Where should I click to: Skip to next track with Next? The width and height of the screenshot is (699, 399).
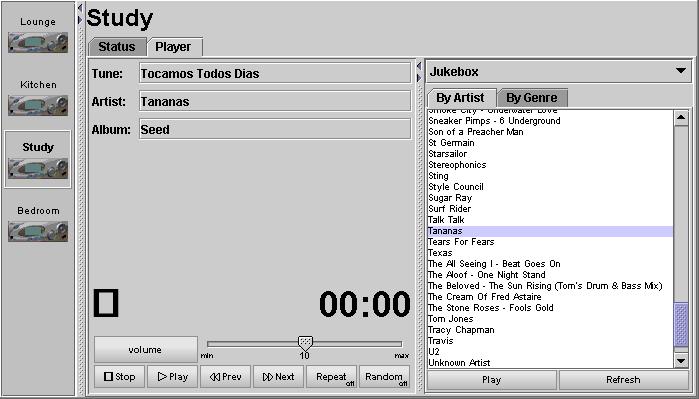point(279,377)
